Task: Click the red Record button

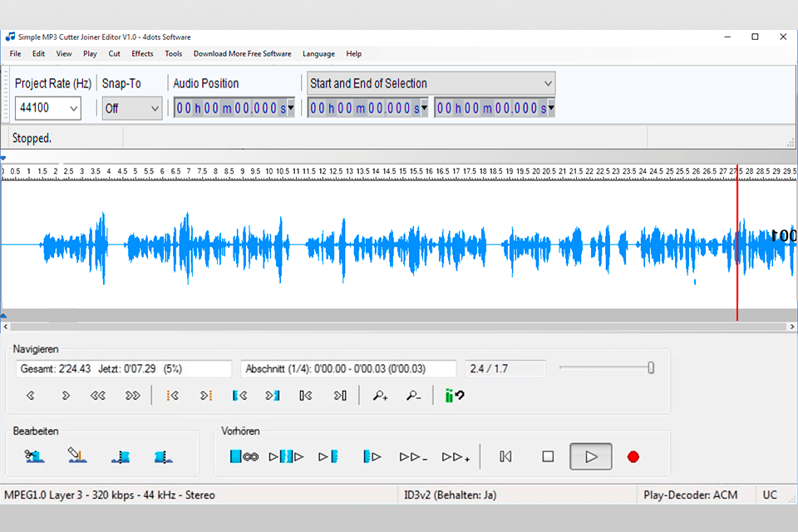Action: coord(633,456)
